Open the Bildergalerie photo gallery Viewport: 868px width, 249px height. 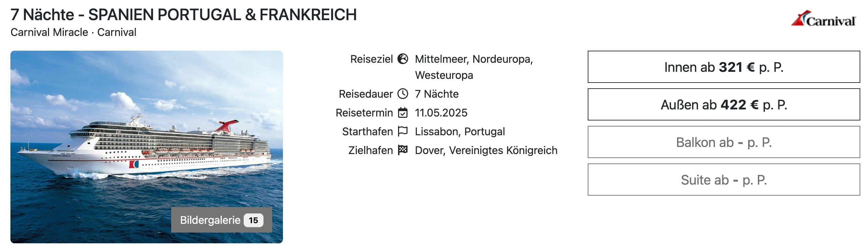(210, 220)
